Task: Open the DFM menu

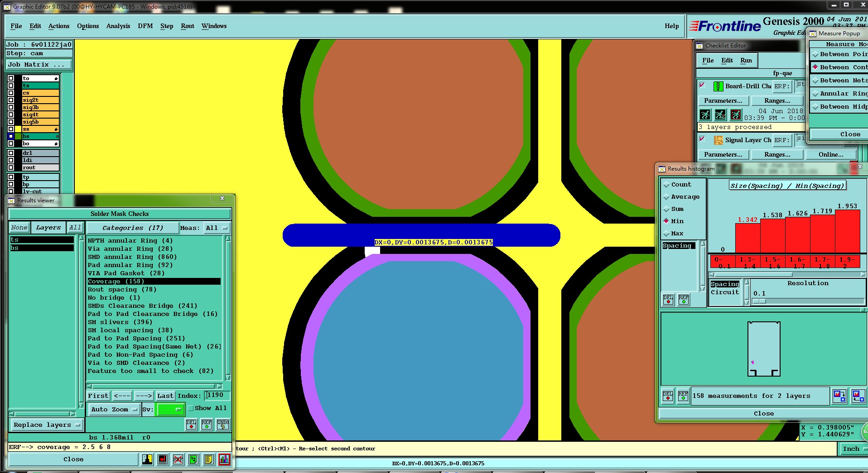Action: click(x=145, y=26)
